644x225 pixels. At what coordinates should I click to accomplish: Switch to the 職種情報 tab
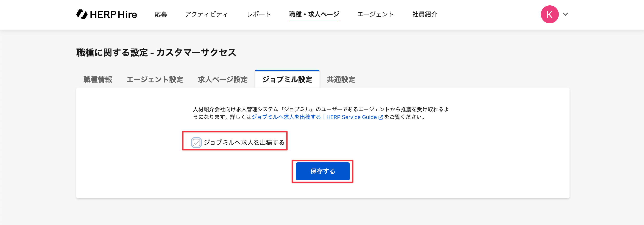[98, 79]
